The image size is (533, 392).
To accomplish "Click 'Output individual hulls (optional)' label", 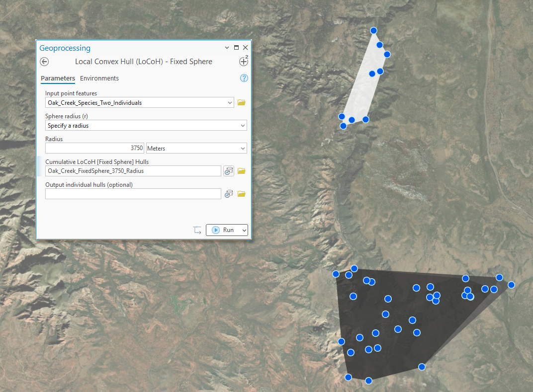I will click(89, 184).
